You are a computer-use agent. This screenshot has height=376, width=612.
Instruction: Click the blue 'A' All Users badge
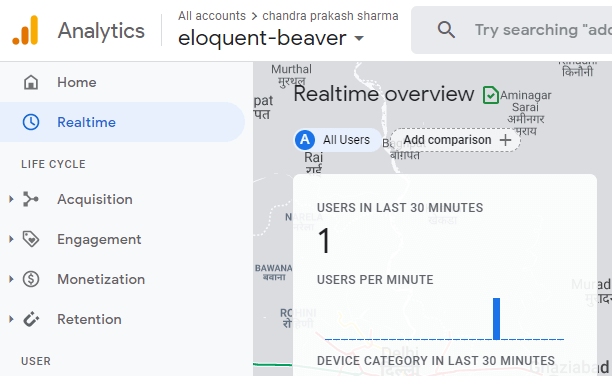tap(305, 140)
